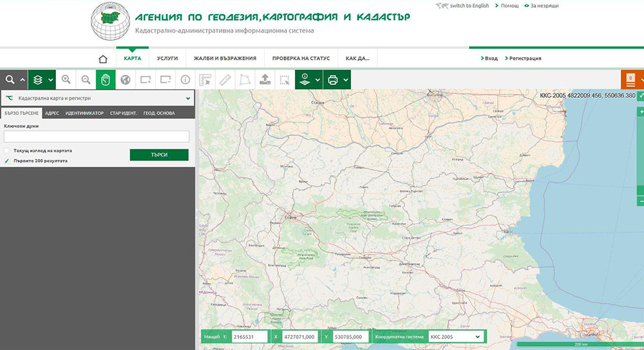Click the Ключови думи keyword input field
The image size is (644, 350).
click(x=97, y=136)
